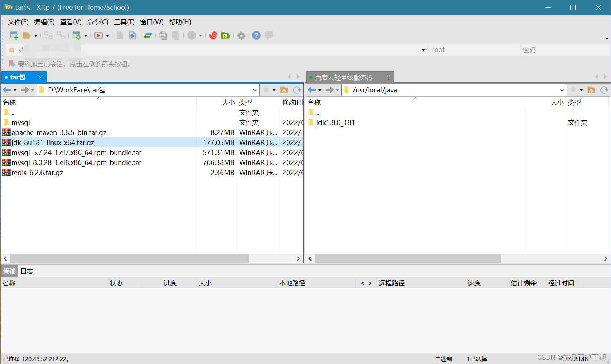The image size is (611, 364).
Task: Click the red play script icon
Action: coord(98,35)
